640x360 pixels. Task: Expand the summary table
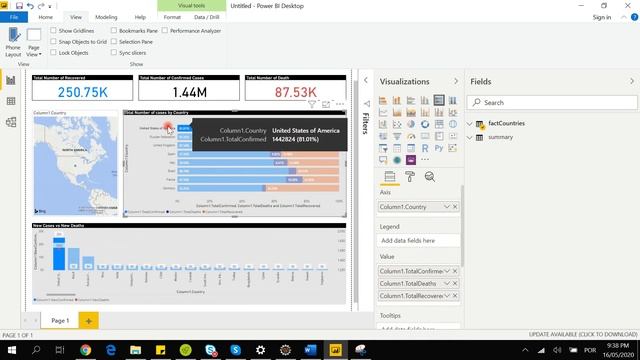coord(470,137)
